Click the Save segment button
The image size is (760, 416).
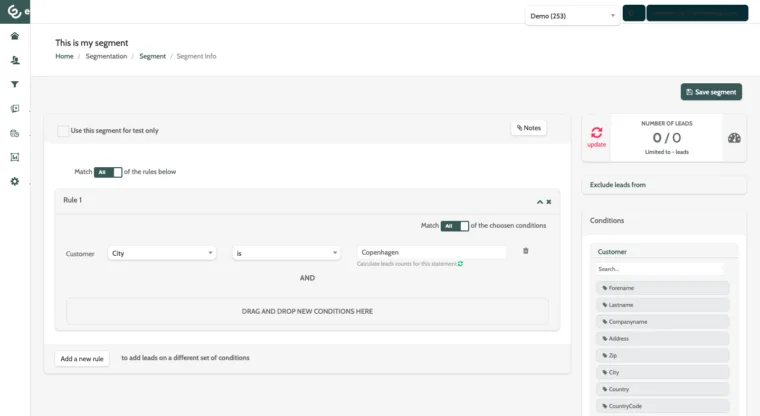(711, 92)
